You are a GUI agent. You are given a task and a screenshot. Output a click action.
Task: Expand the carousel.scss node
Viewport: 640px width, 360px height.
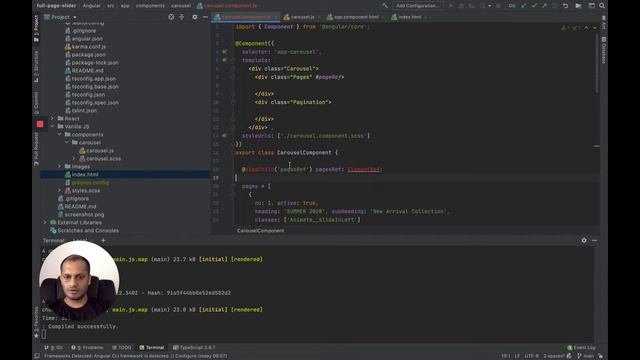pos(74,158)
